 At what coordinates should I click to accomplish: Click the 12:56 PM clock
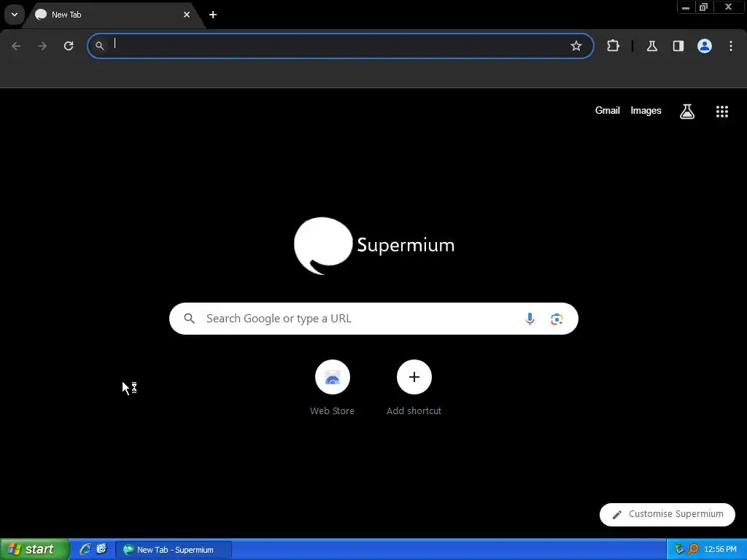tap(720, 549)
